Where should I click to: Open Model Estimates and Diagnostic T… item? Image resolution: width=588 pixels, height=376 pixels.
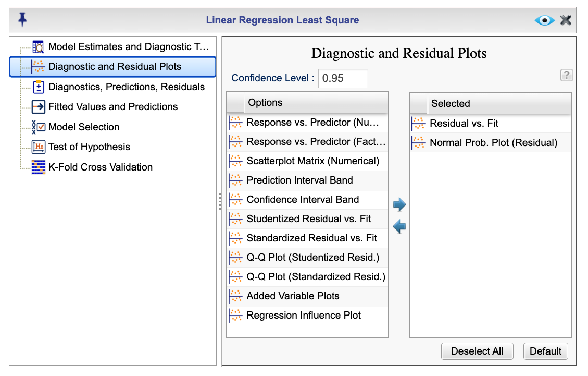[128, 46]
